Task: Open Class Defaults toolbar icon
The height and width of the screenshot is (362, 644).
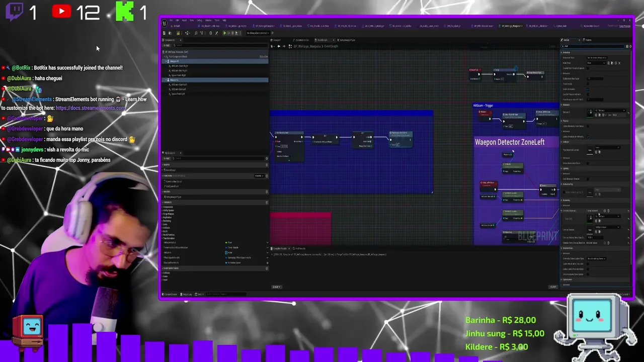Action: (x=216, y=33)
